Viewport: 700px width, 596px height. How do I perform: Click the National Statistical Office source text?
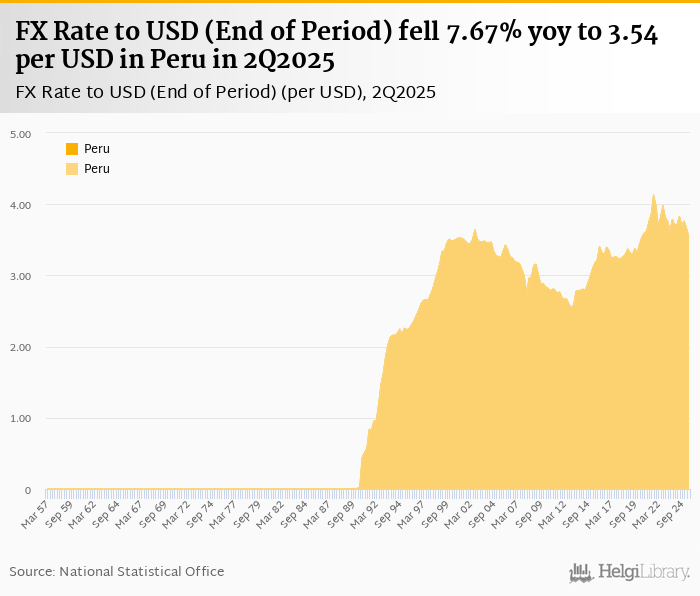pyautogui.click(x=117, y=571)
